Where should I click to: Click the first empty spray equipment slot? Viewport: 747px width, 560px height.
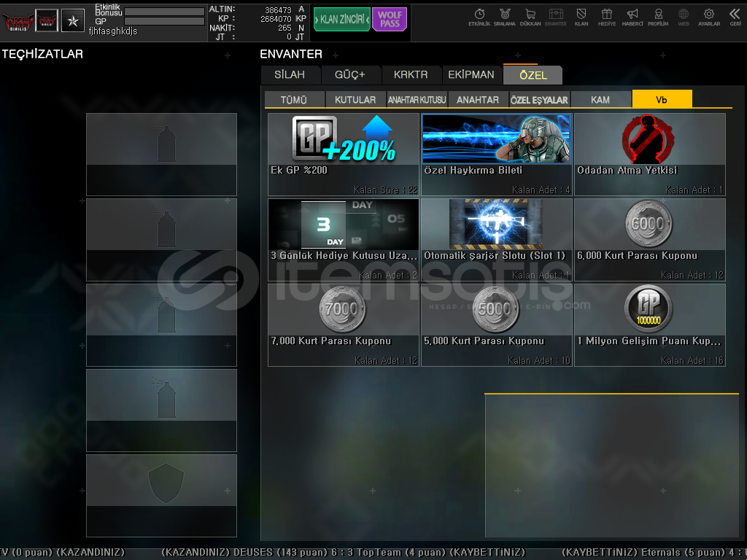tap(161, 155)
